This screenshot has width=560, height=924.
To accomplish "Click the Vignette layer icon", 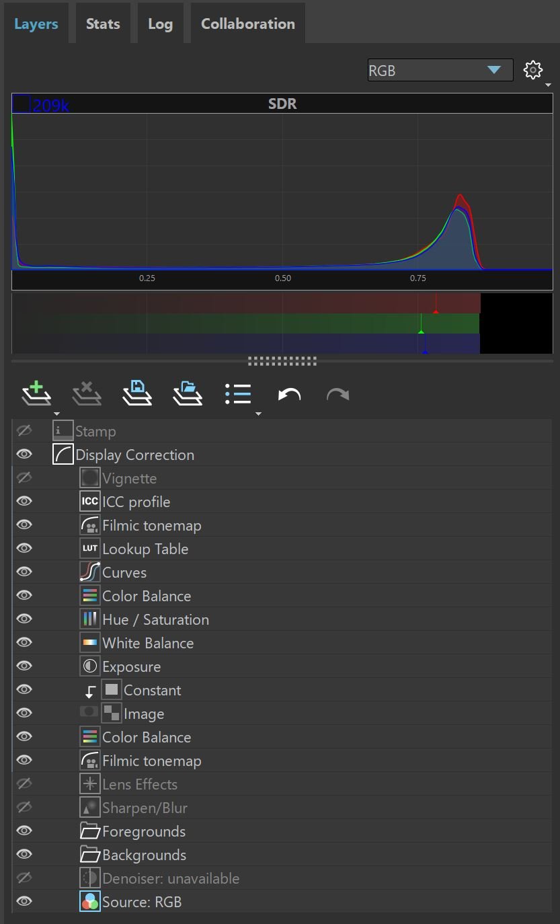I will coord(89,478).
